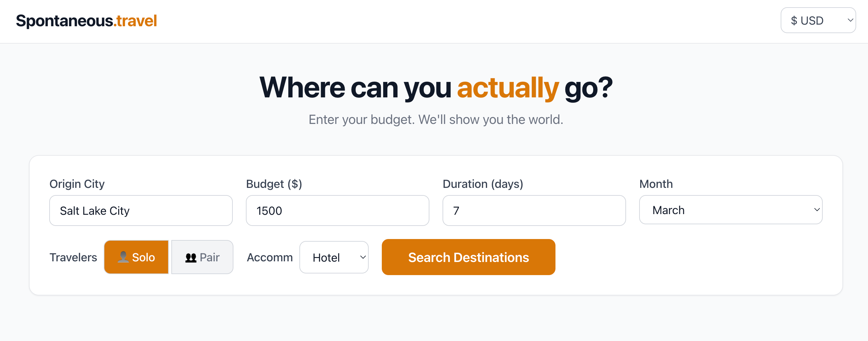Click the single-person icon on Solo
Image resolution: width=868 pixels, height=341 pixels.
tap(123, 257)
